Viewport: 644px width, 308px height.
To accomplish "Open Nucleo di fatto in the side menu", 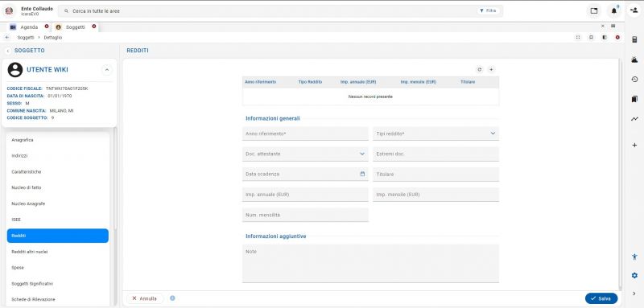I will 58,188.
